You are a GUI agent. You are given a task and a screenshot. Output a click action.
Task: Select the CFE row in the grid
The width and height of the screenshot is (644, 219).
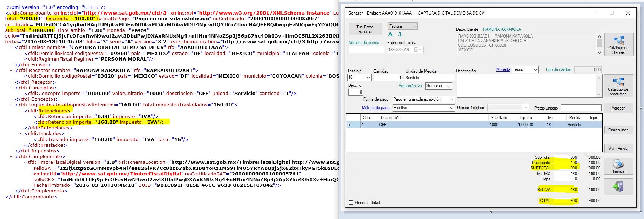pos(474,125)
